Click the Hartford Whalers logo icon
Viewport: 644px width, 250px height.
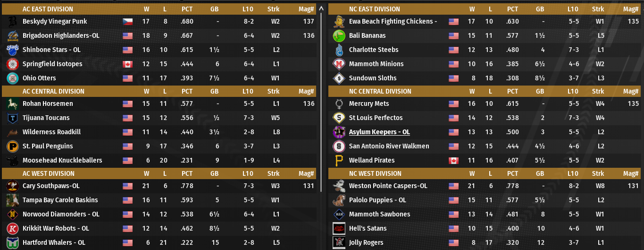pos(12,242)
